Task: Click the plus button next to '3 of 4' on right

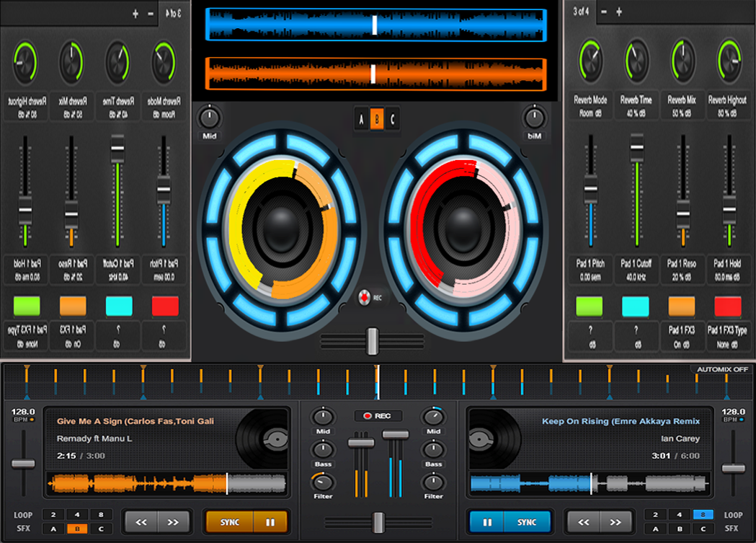Action: 619,12
